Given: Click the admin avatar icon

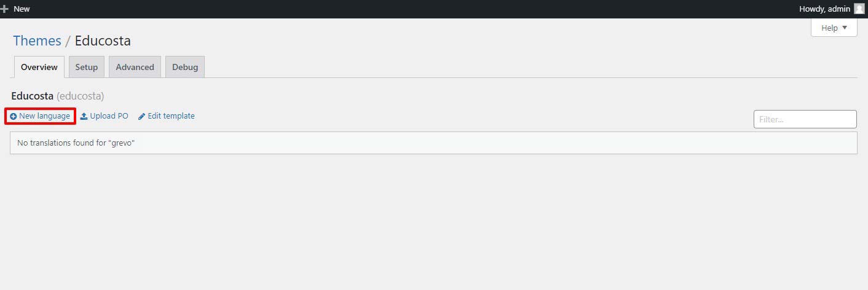Looking at the screenshot, I should pos(859,9).
